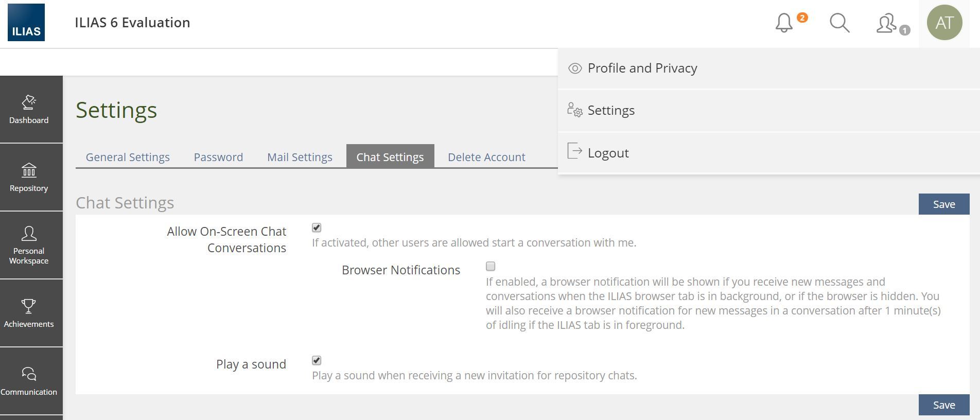The image size is (980, 420).
Task: Select Profile and Privacy from user menu
Action: click(642, 68)
